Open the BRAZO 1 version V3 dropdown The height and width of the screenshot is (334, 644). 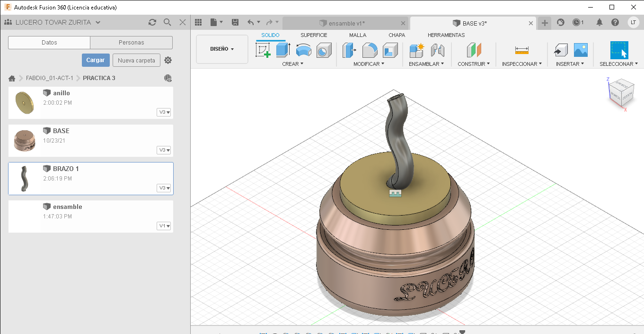(x=164, y=188)
